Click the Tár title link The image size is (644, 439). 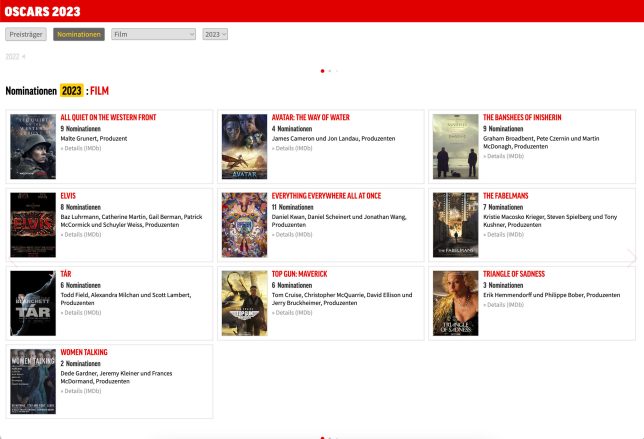coord(66,274)
